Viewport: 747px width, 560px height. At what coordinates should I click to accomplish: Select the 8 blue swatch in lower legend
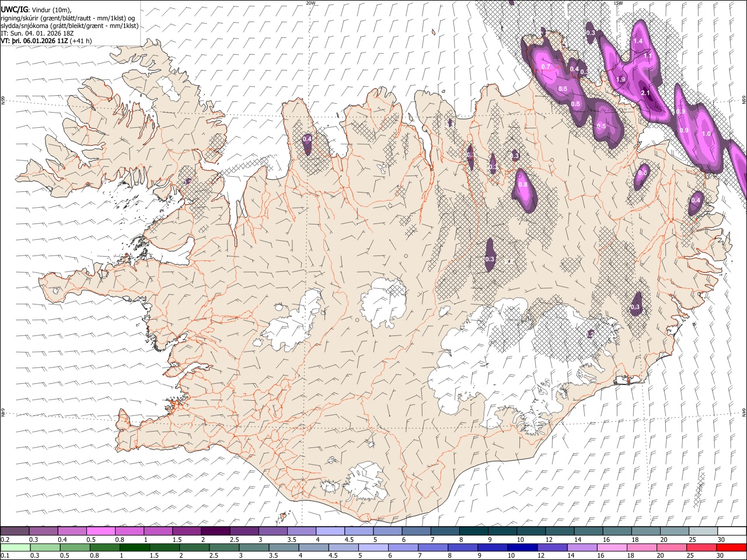pyautogui.click(x=462, y=547)
